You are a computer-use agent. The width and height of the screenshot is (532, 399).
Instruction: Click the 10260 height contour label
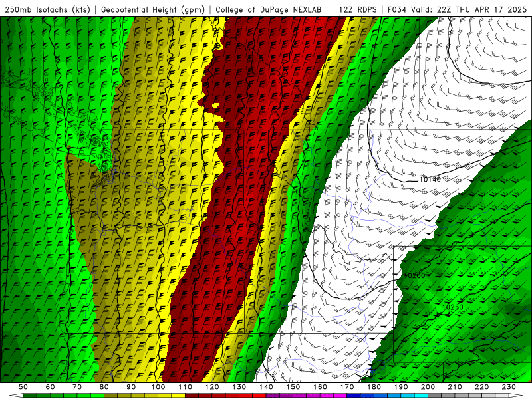453,307
